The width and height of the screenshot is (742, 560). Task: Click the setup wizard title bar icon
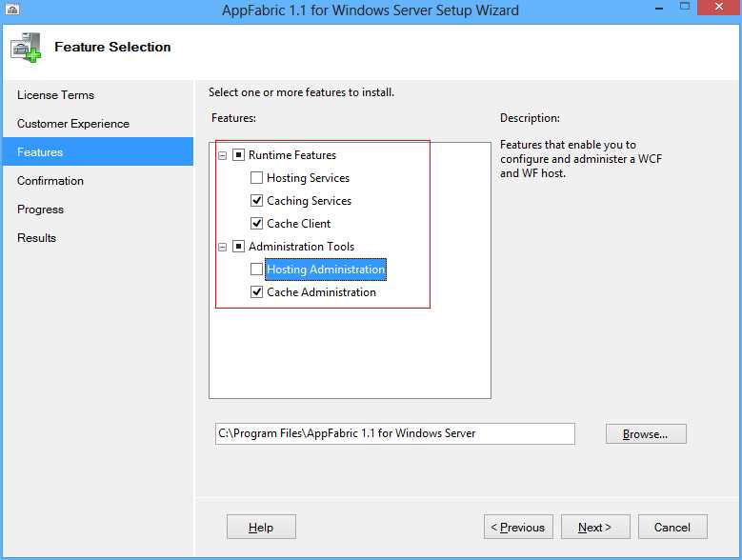(12, 9)
